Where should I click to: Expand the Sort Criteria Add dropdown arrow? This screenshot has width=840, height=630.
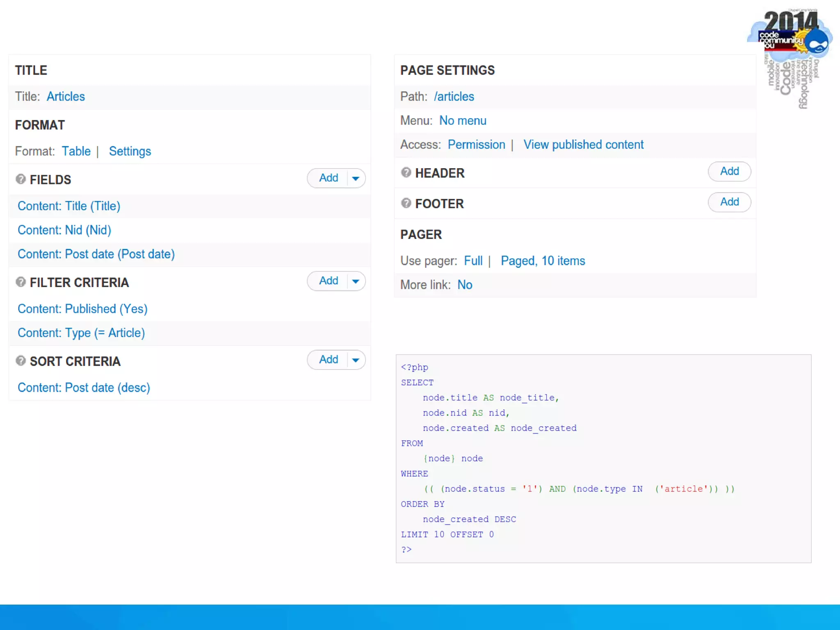click(356, 360)
